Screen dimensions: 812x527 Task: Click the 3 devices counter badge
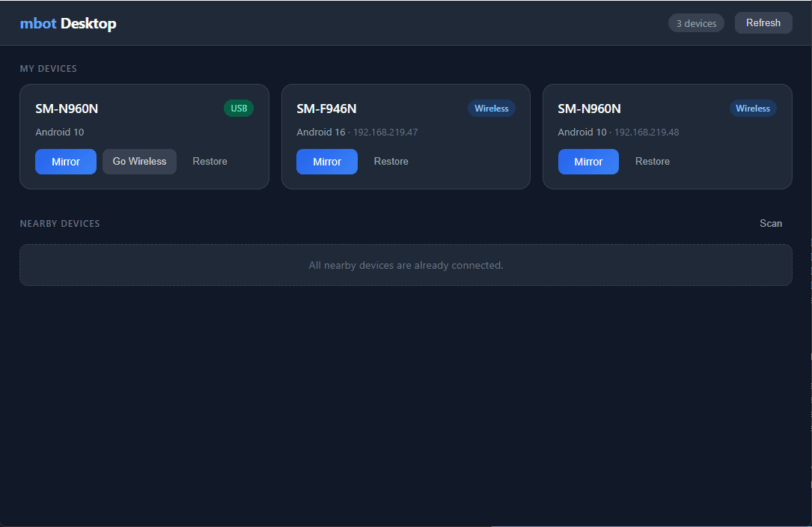[696, 22]
